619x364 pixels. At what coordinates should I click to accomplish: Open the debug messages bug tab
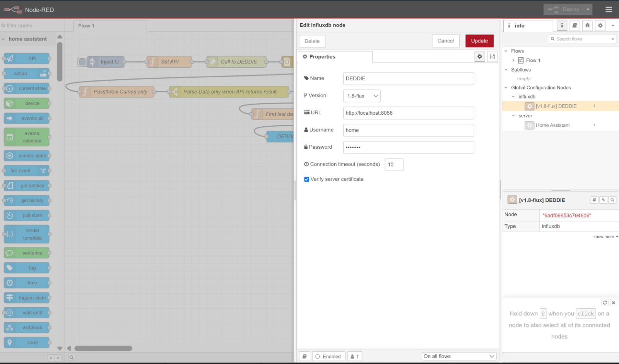(587, 26)
